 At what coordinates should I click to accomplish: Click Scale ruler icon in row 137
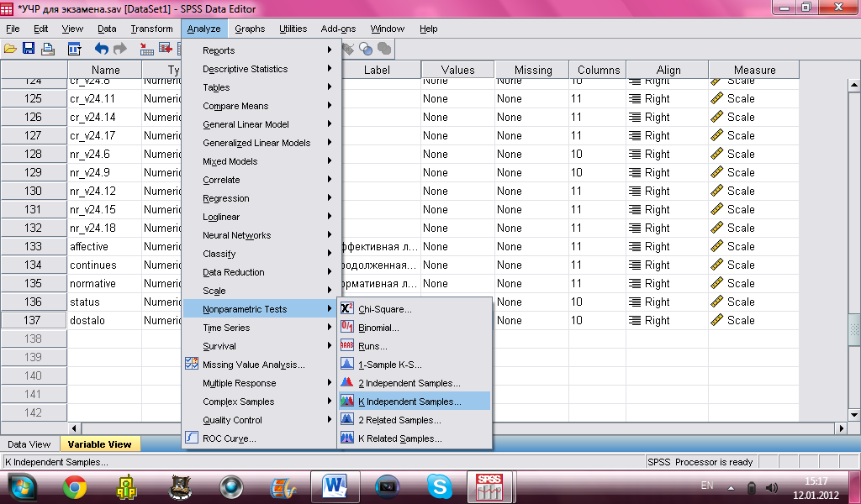(716, 320)
